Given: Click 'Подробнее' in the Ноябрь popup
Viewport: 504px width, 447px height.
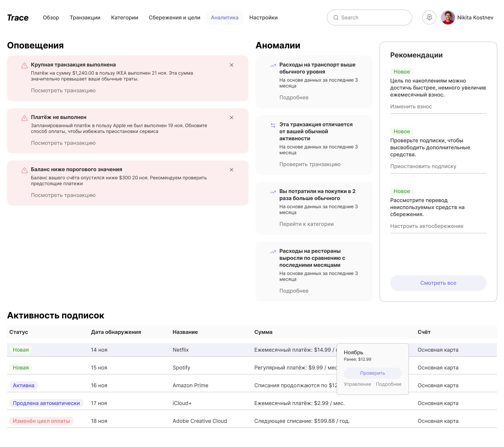Looking at the screenshot, I should [x=388, y=384].
